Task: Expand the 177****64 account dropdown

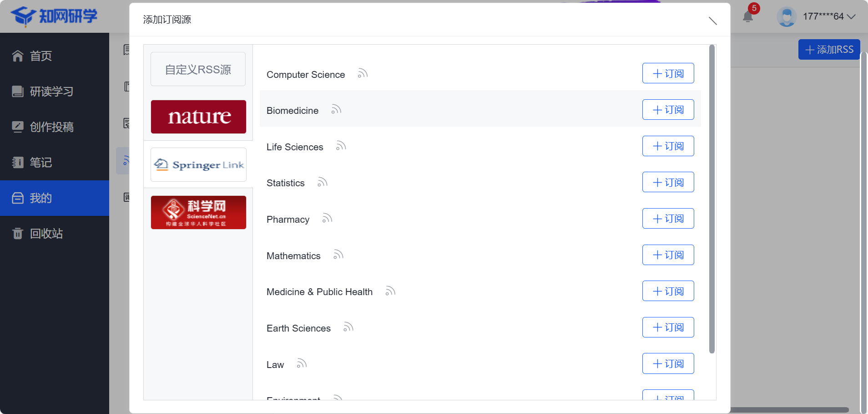Action: 851,17
